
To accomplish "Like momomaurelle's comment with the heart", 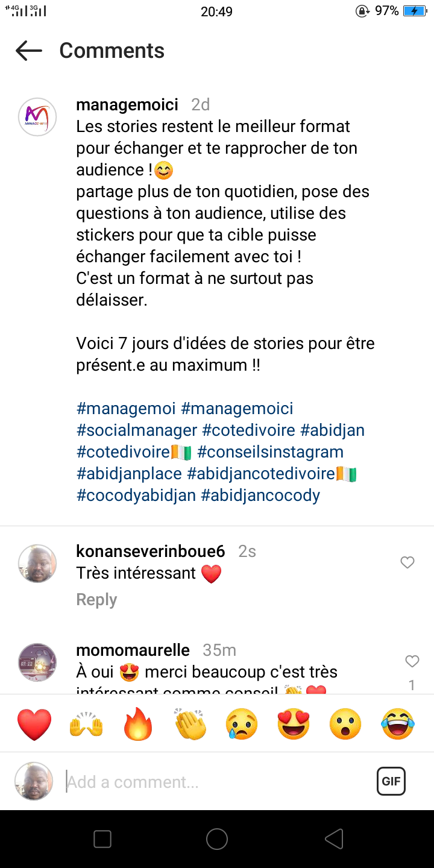I will 412,662.
